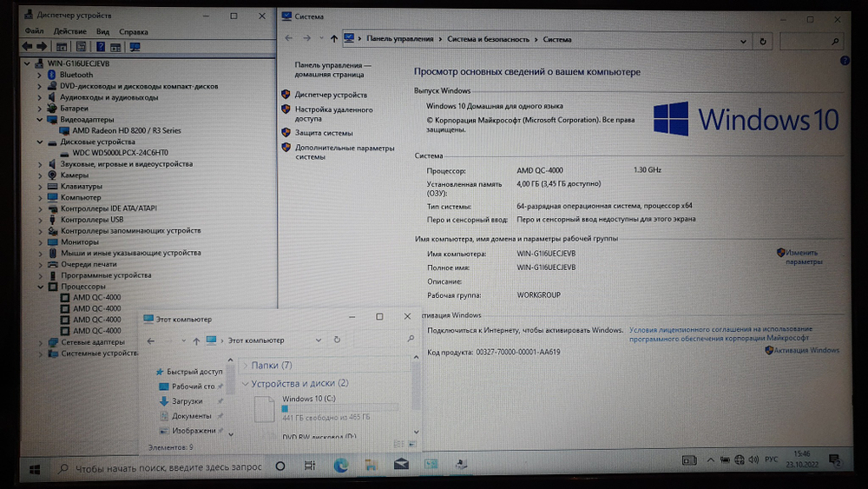Viewport: 868px width, 489px height.
Task: Click the blue help question mark in System window
Action: click(x=845, y=61)
